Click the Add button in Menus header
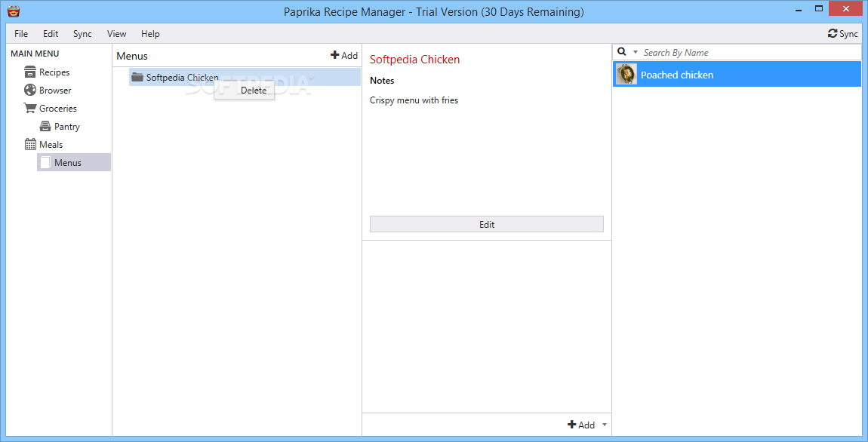 pos(344,55)
